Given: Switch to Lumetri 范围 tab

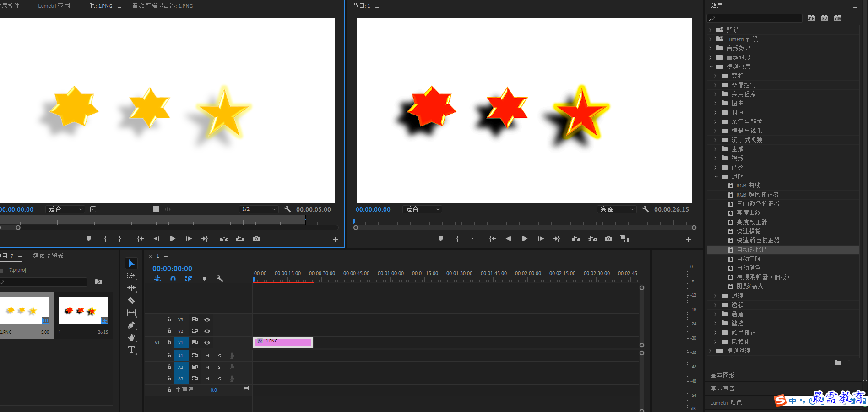Looking at the screenshot, I should [x=54, y=6].
